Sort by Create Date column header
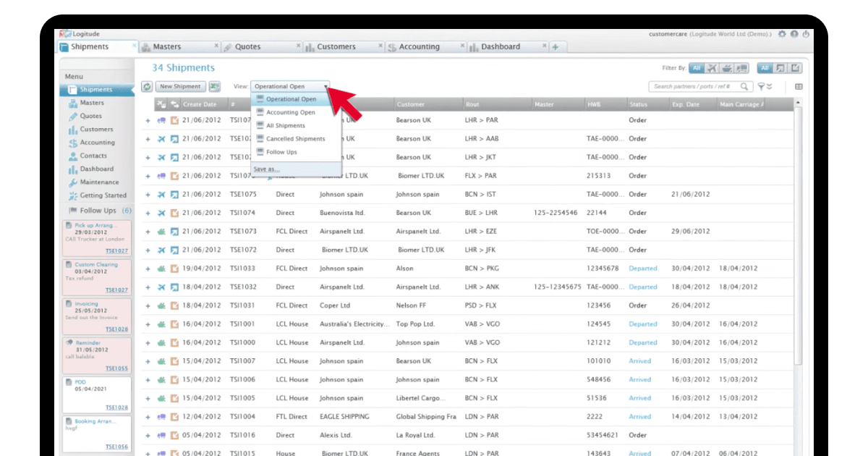The image size is (868, 456). pos(203,105)
